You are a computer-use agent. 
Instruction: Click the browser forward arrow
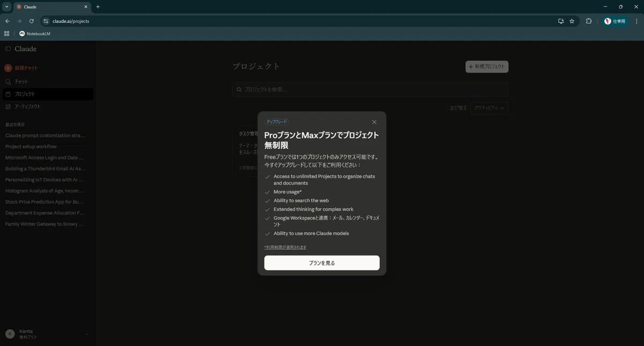(x=19, y=21)
